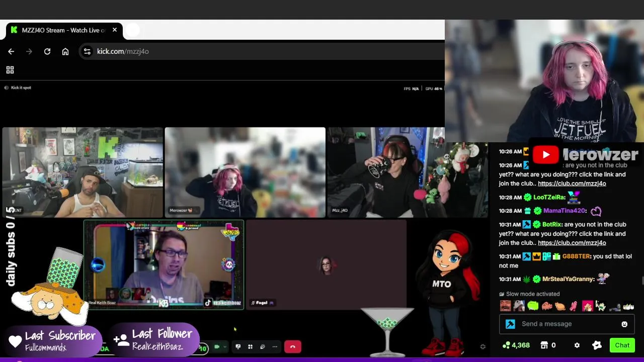Select the green frog blob emote

pos(533,306)
